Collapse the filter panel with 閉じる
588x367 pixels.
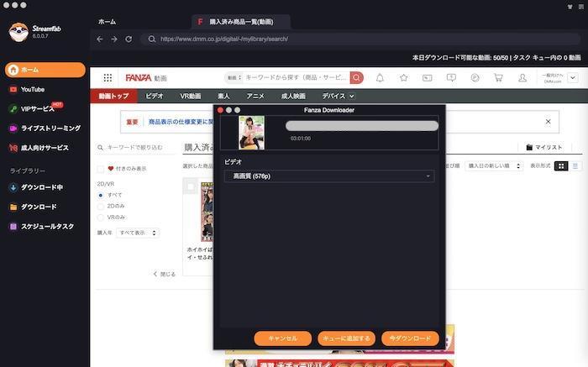tap(165, 274)
